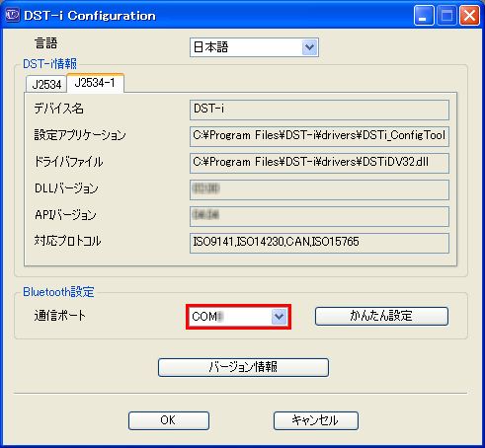Click the 設定アプリケーション label
The image size is (485, 448).
click(x=80, y=135)
